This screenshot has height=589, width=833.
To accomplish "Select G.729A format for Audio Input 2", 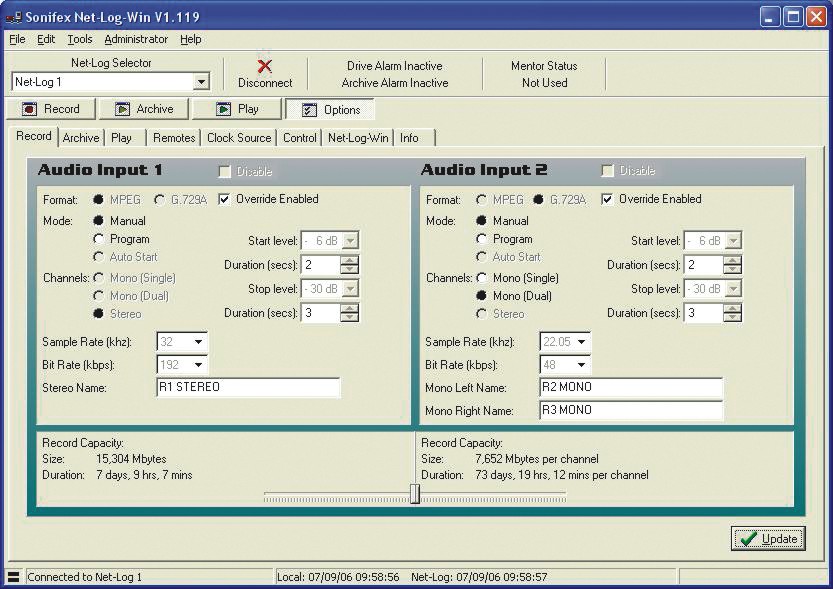I will point(538,200).
